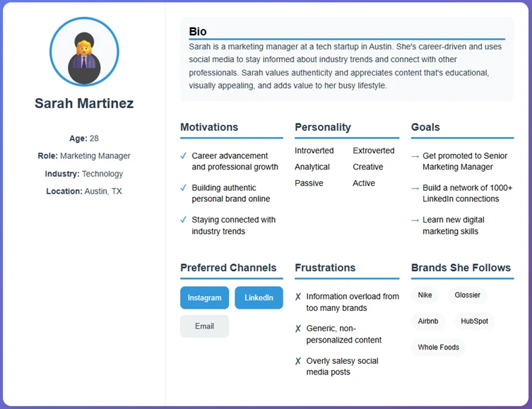Click the checkmark beside Building authentic personal brand
Image resolution: width=532 pixels, height=409 pixels.
coord(183,187)
